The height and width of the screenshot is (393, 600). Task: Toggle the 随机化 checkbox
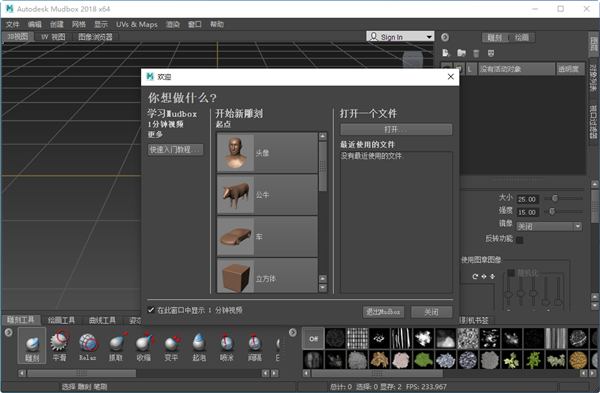511,273
